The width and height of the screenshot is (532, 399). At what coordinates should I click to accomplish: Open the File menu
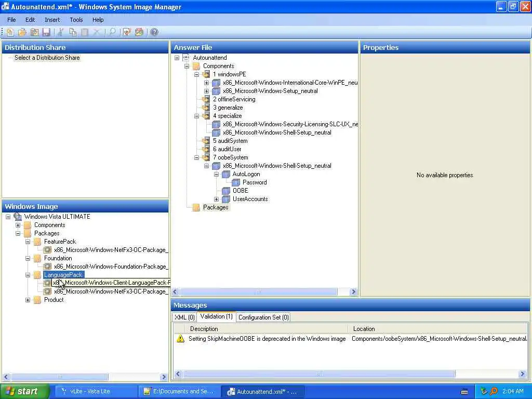coord(11,20)
